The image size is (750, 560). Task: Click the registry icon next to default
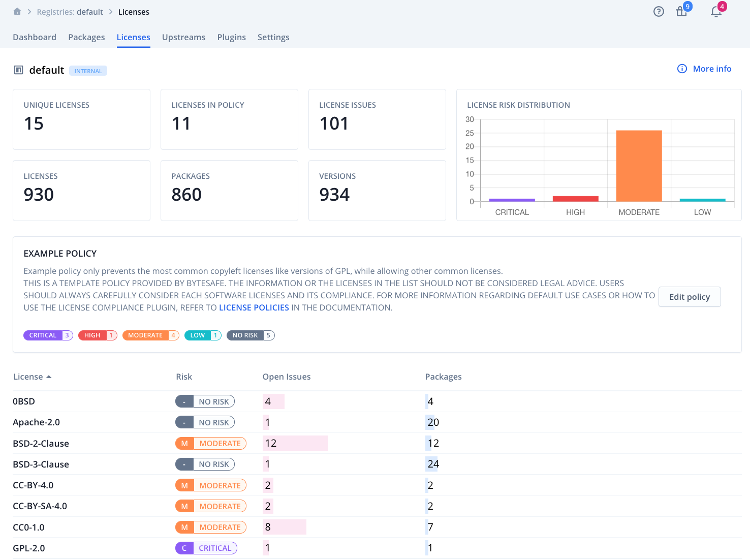pos(18,70)
